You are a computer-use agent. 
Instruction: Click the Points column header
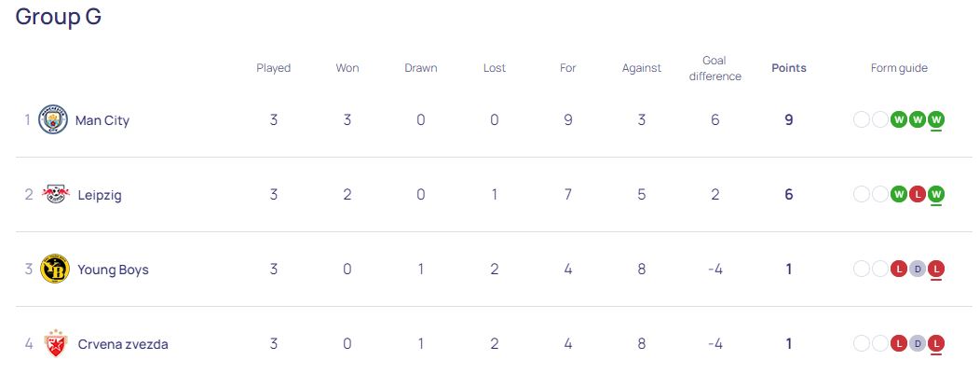789,68
